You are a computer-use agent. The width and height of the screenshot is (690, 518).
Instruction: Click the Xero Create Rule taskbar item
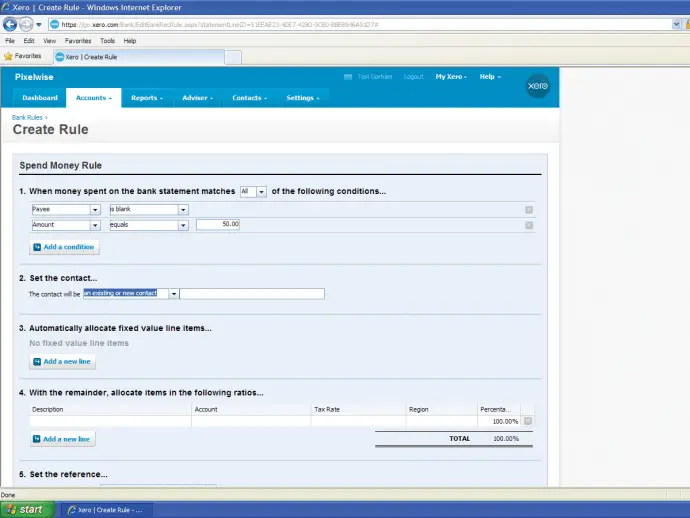point(105,510)
